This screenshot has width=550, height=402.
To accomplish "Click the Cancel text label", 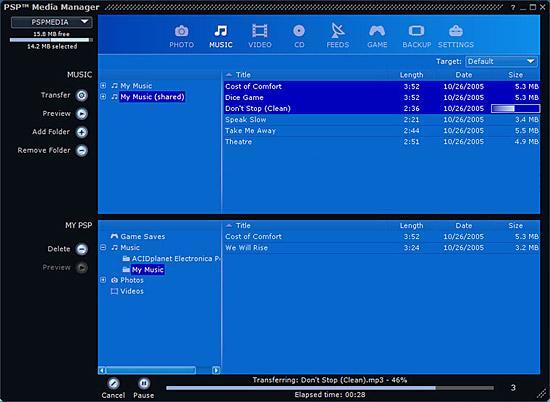I will tap(113, 395).
